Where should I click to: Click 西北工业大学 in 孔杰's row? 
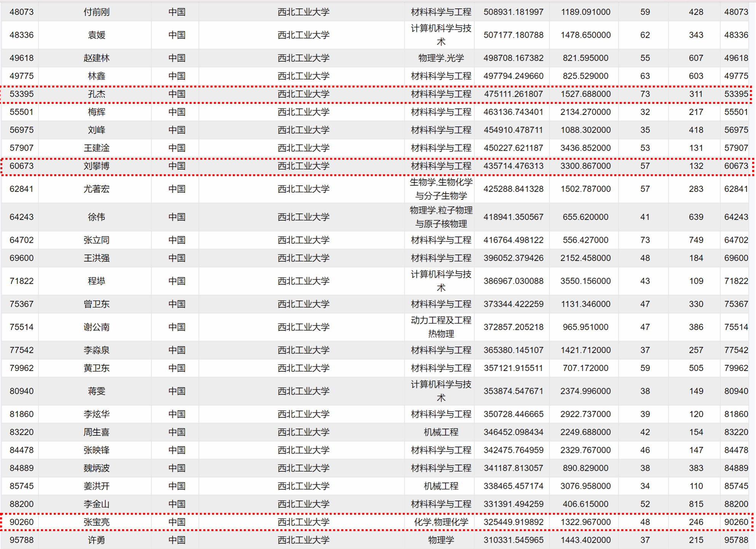coord(303,94)
